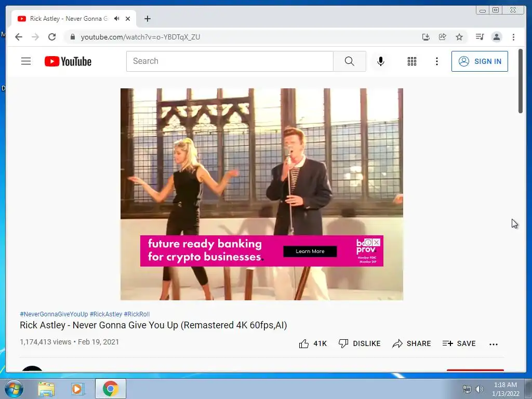The width and height of the screenshot is (532, 399).
Task: Click the Chrome taskbar button
Action: tap(111, 389)
